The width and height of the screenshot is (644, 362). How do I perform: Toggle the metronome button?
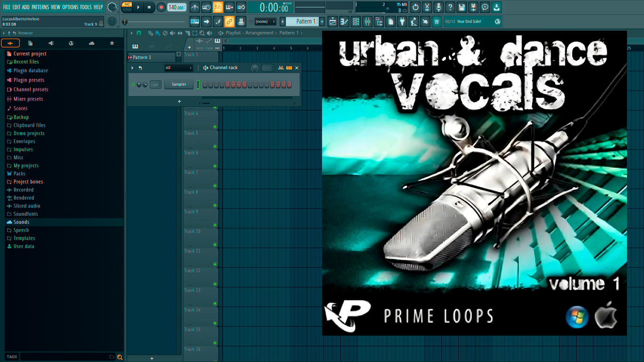coord(195,7)
